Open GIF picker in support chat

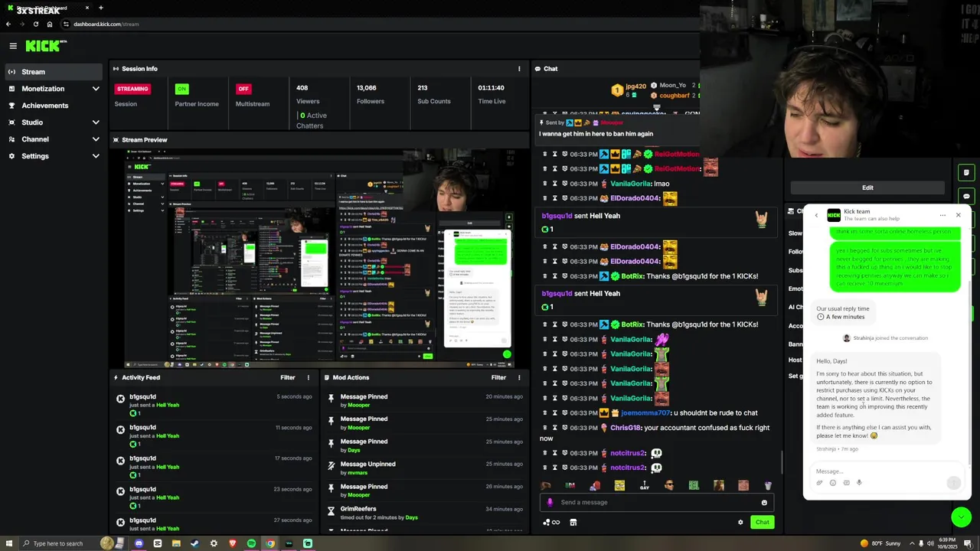tap(846, 483)
